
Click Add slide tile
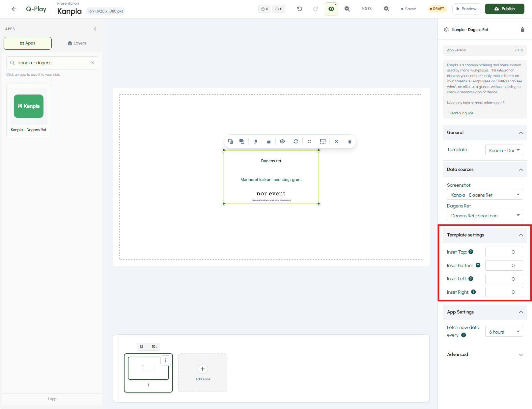click(x=203, y=373)
